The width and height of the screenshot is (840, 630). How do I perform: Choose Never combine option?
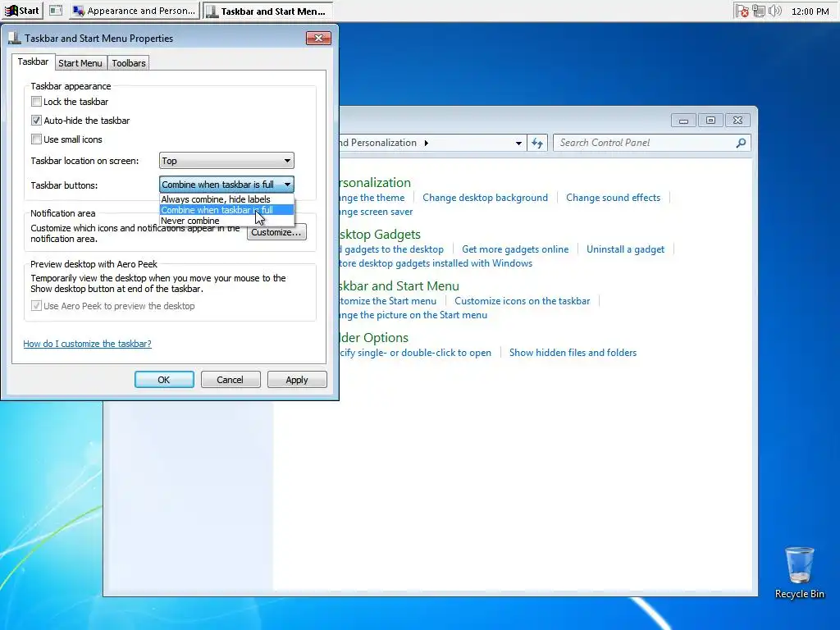click(x=226, y=221)
